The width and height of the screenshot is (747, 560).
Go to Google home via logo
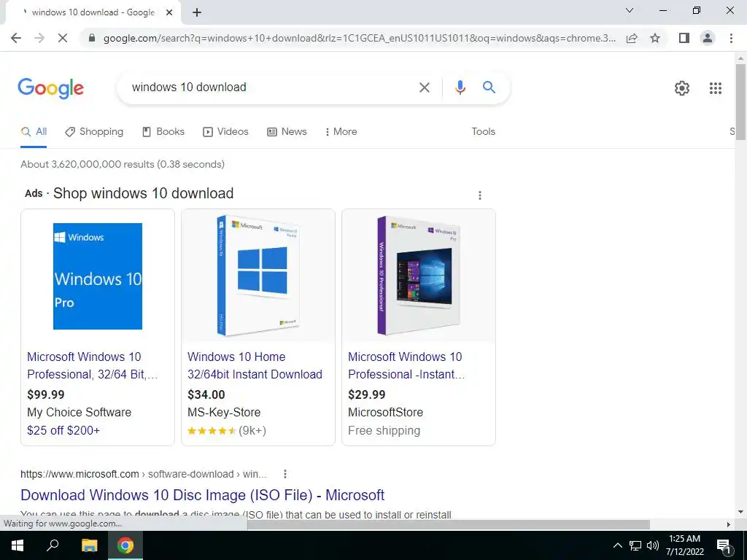(x=50, y=88)
